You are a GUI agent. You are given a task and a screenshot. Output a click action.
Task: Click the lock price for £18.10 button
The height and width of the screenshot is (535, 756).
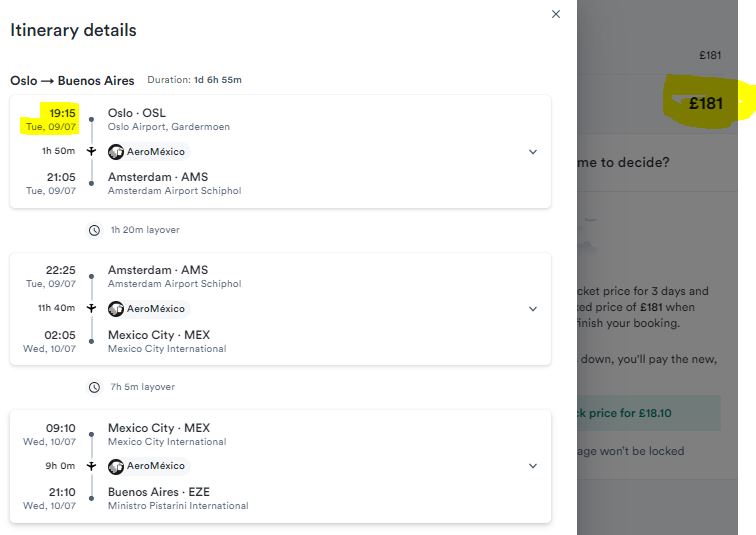pos(648,413)
